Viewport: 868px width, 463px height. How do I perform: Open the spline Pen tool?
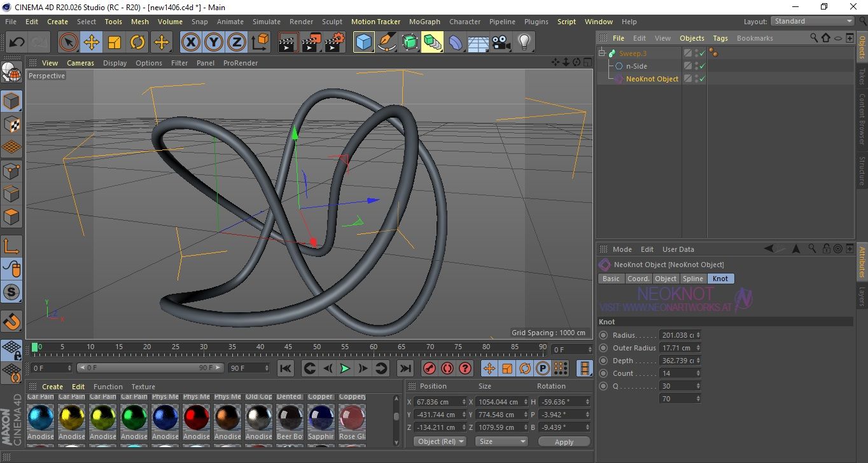coord(386,43)
